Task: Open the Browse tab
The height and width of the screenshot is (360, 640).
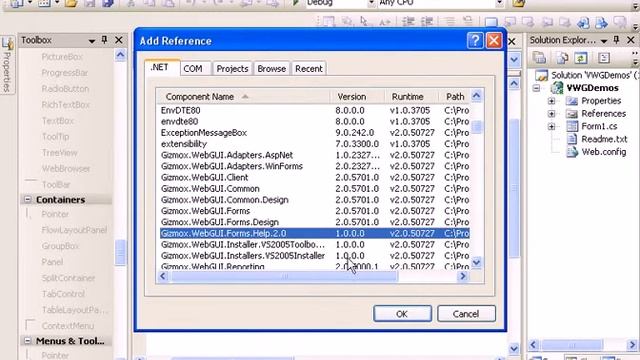Action: tap(271, 69)
